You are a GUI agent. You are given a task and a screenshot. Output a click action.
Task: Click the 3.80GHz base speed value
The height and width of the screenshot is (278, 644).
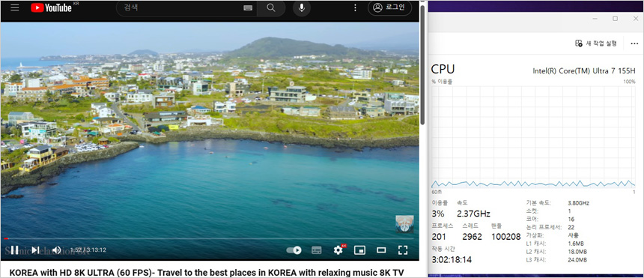[578, 203]
